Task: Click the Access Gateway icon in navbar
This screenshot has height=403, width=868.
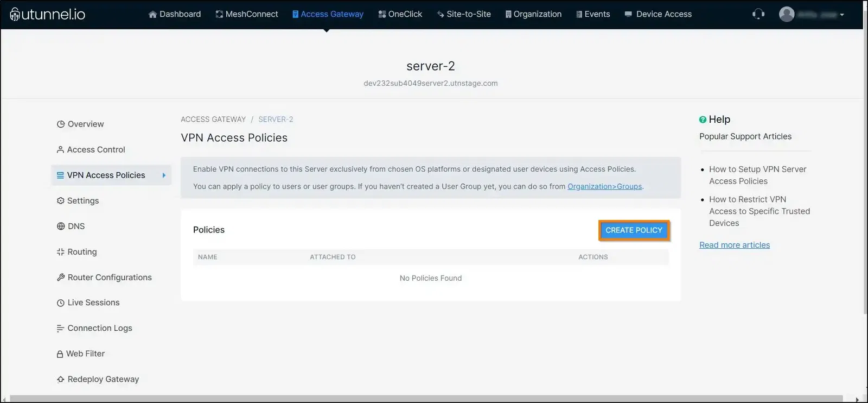Action: click(x=295, y=14)
